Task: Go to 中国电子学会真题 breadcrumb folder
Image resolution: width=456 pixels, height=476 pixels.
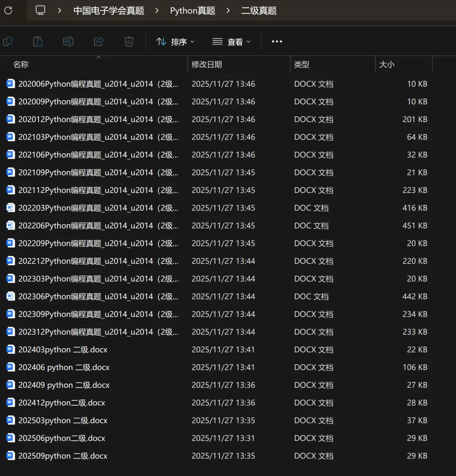Action: pyautogui.click(x=109, y=11)
